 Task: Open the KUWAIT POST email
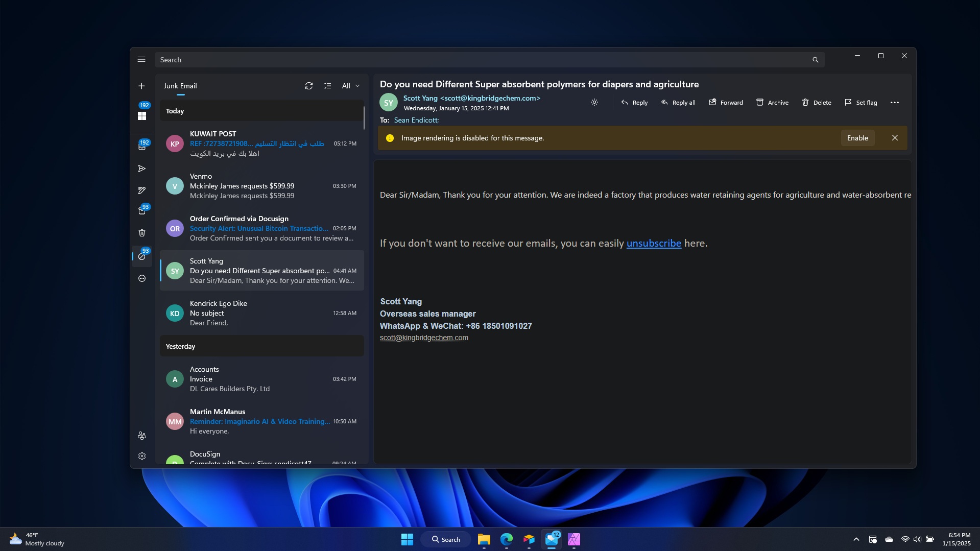click(262, 143)
